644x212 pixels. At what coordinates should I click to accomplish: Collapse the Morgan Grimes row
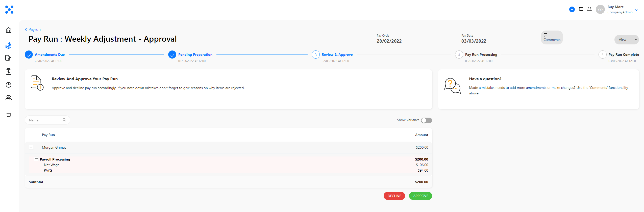click(31, 147)
